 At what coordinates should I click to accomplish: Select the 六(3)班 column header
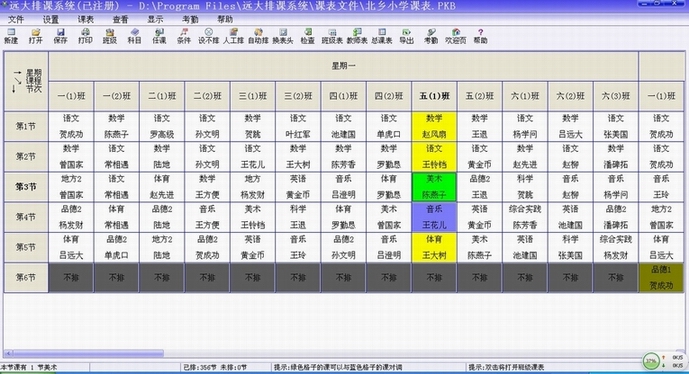tap(616, 96)
